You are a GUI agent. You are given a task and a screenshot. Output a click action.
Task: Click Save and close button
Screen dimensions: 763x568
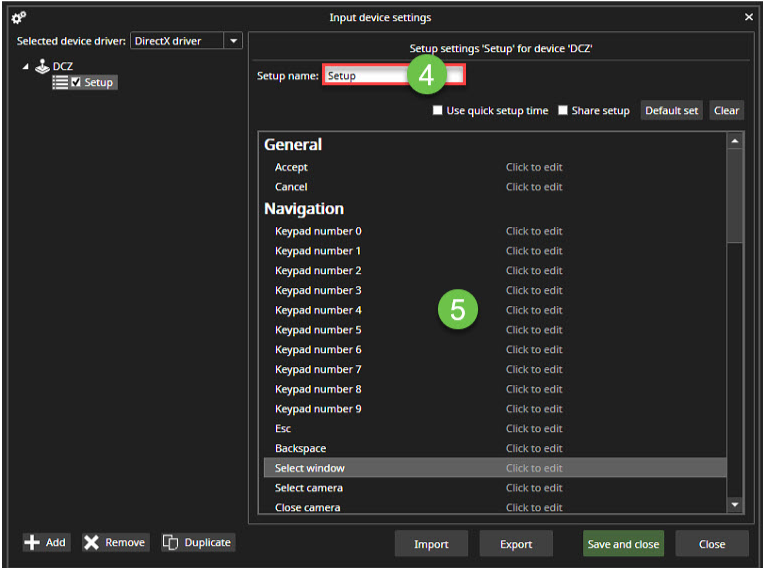tap(623, 544)
